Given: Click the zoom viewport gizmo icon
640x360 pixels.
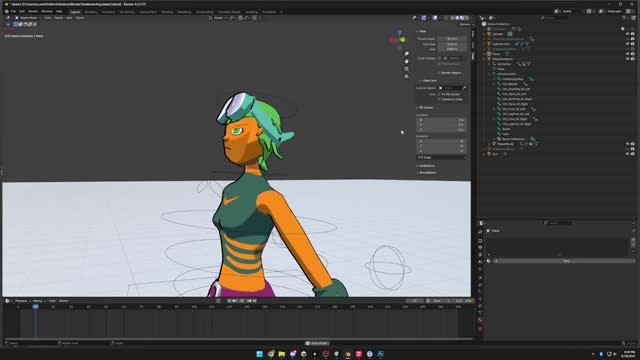Looking at the screenshot, I should click(407, 54).
